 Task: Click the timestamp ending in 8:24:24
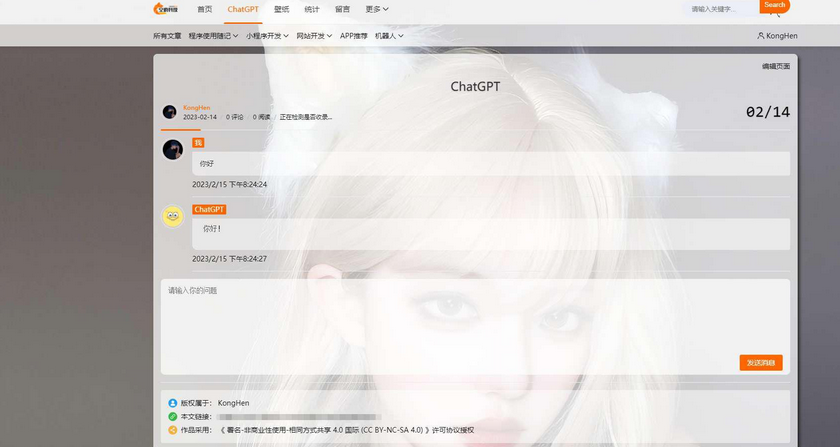(229, 184)
